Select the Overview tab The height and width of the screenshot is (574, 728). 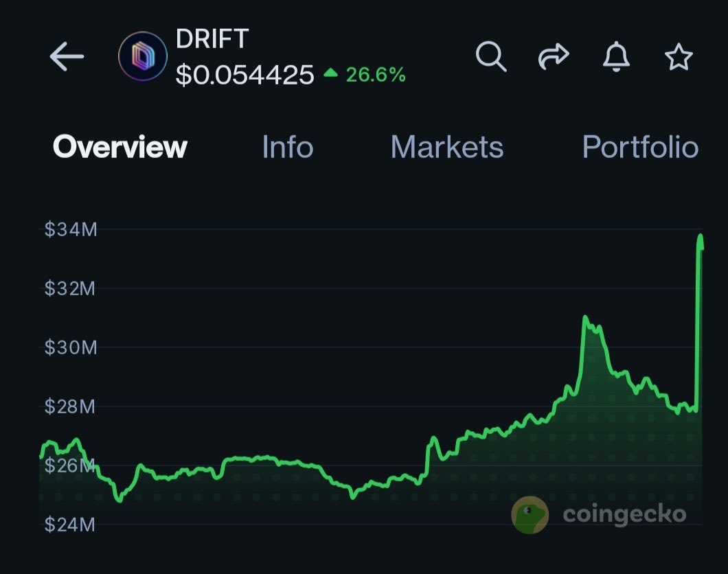(x=120, y=147)
